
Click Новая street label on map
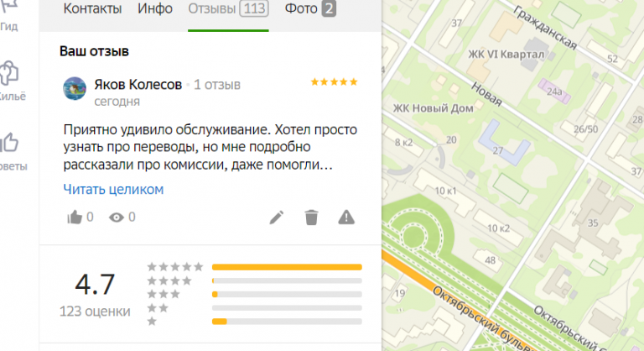point(486,94)
